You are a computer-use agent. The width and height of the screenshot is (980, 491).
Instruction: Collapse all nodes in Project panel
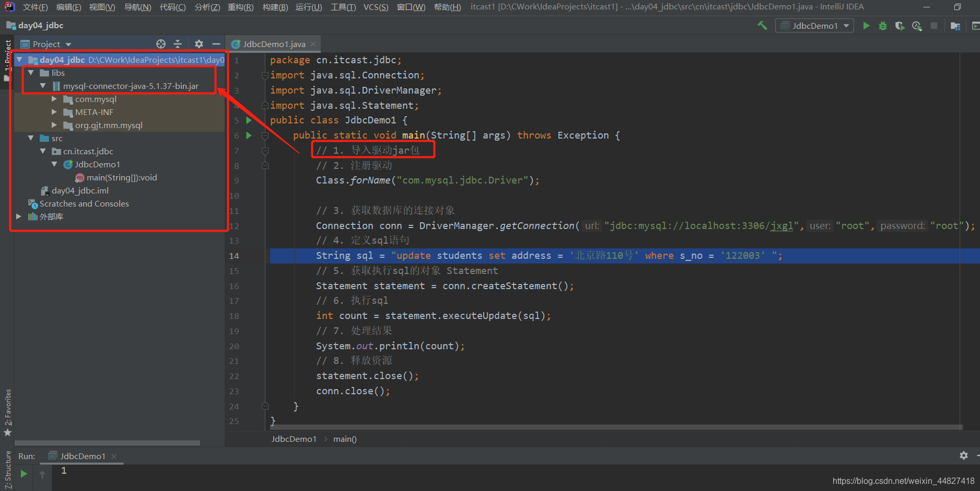[x=178, y=44]
